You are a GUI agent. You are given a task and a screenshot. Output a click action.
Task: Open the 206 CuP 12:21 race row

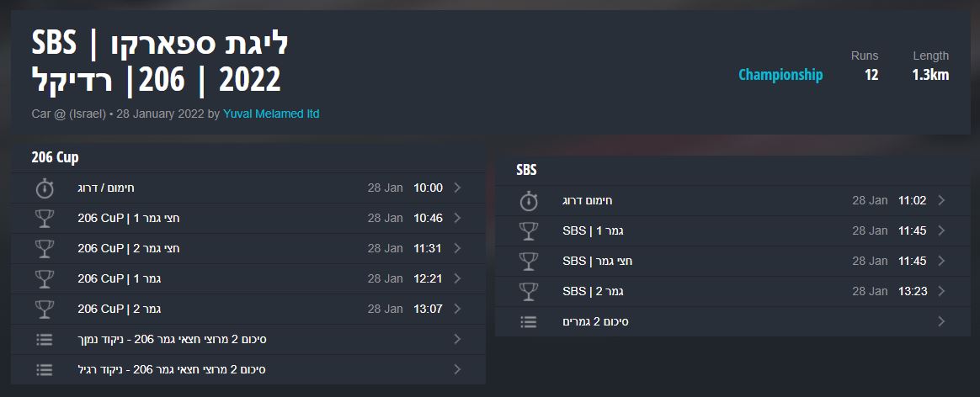point(248,278)
